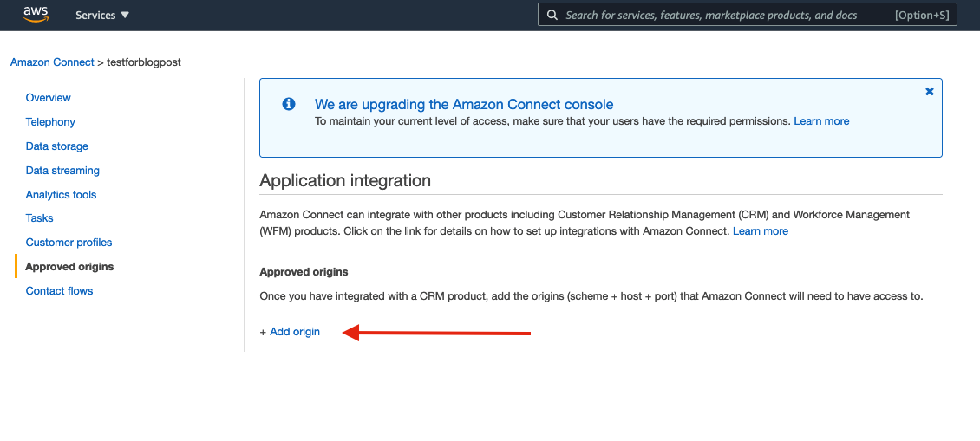
Task: Open the Tasks section
Action: (40, 218)
